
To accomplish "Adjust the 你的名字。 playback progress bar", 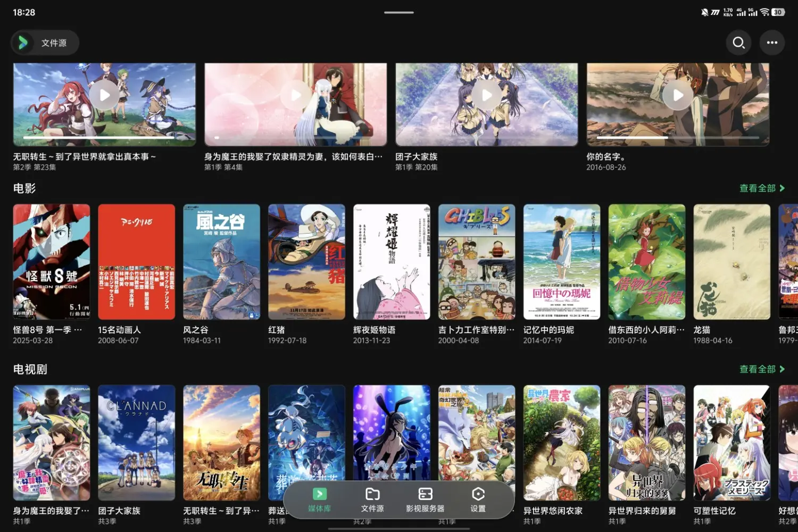I will (678, 137).
